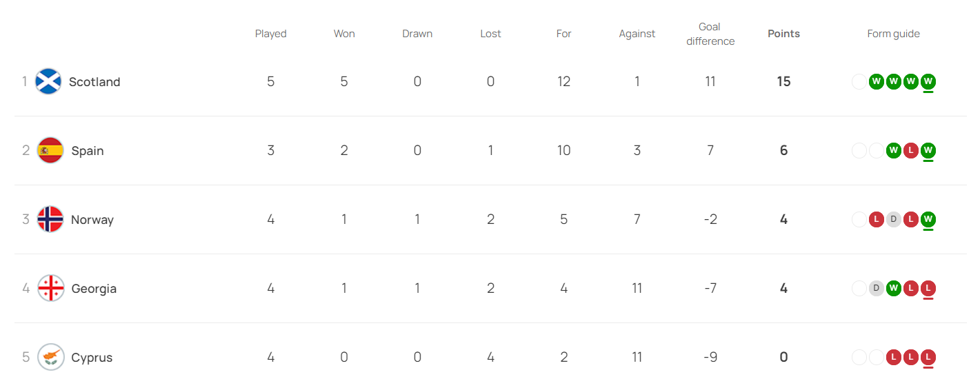Select Spain's red loss form badge
The width and height of the screenshot is (980, 390).
[x=911, y=151]
